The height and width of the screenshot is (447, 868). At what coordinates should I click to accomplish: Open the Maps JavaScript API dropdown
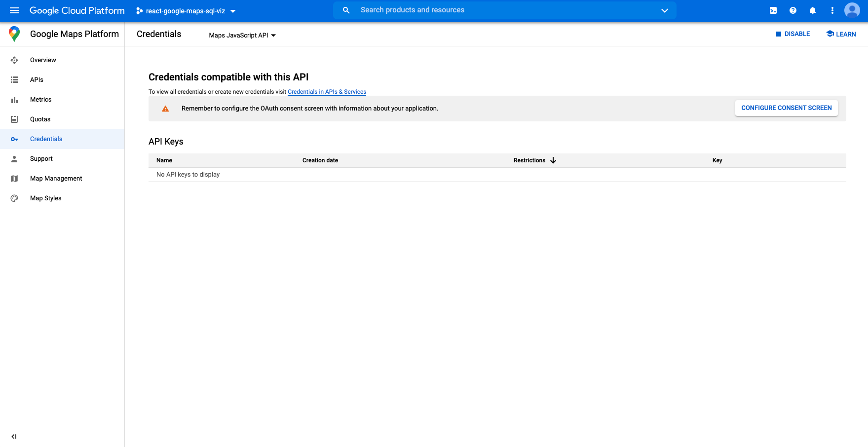coord(242,35)
